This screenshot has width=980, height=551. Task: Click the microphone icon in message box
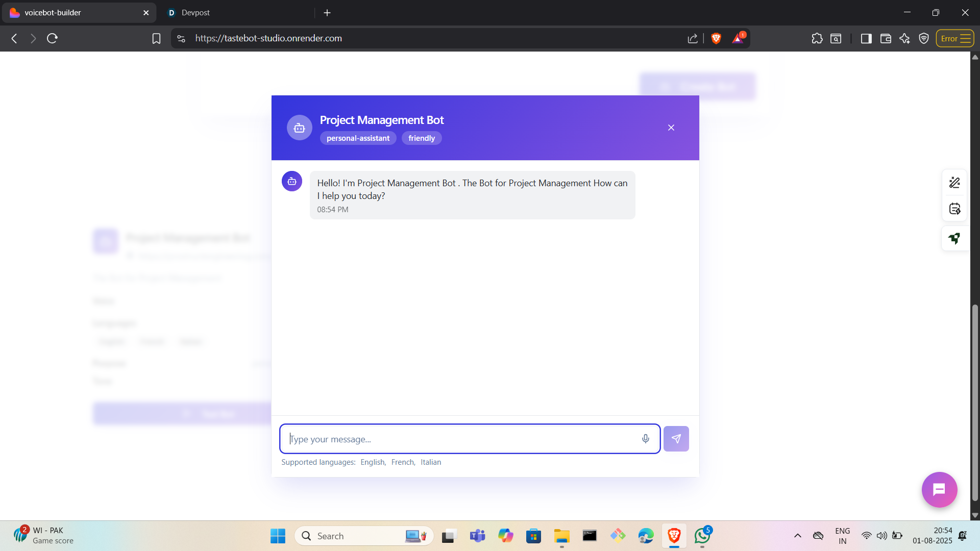645,439
